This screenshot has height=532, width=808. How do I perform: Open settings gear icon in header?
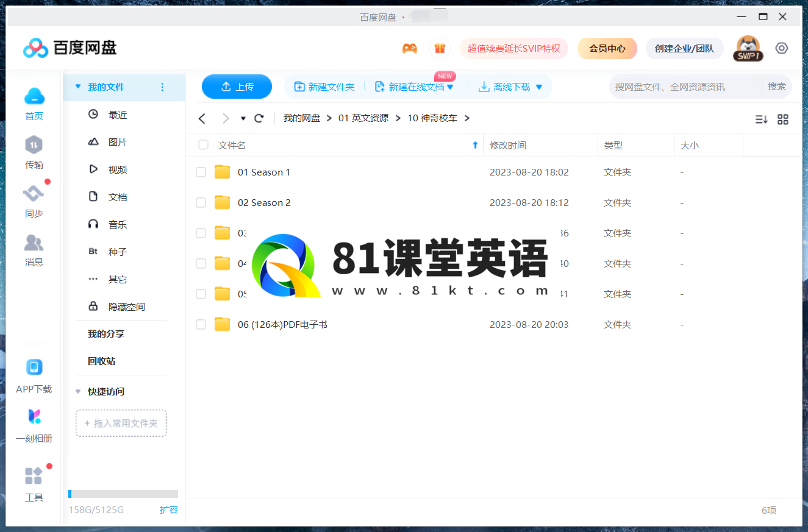point(781,48)
